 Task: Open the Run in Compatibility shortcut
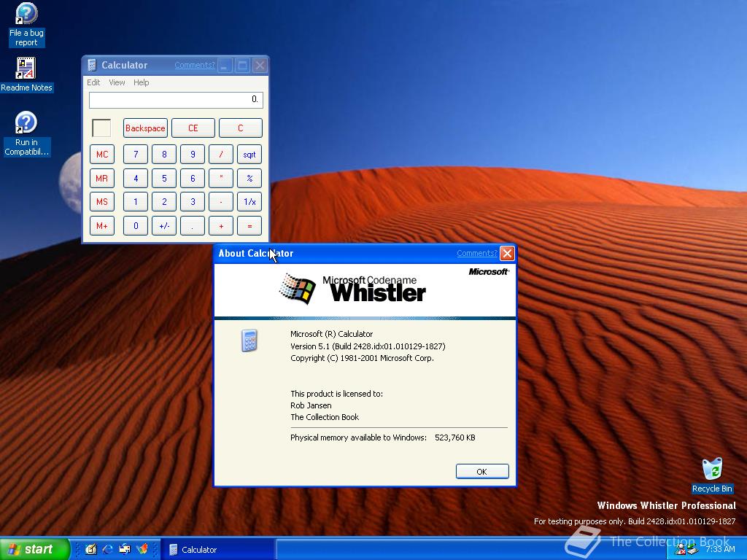pyautogui.click(x=26, y=134)
